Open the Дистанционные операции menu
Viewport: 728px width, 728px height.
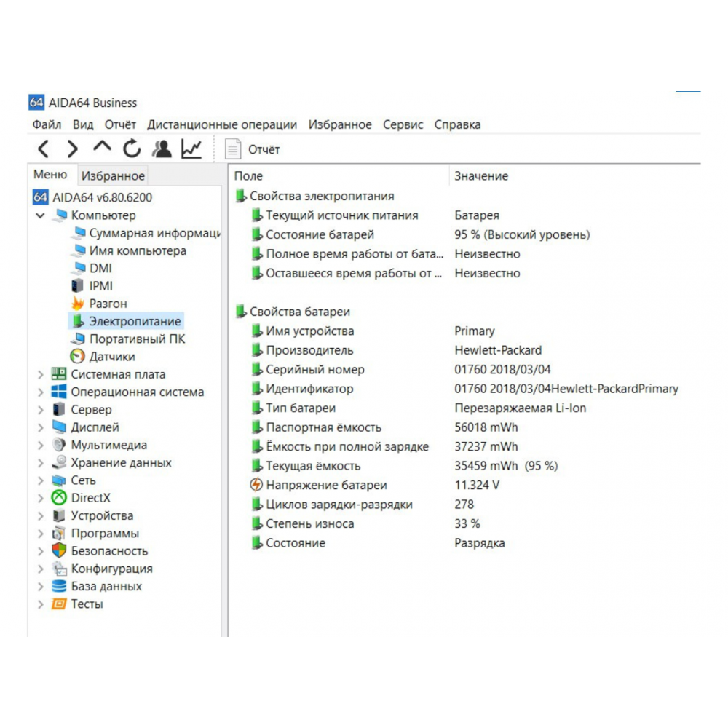[x=222, y=124]
